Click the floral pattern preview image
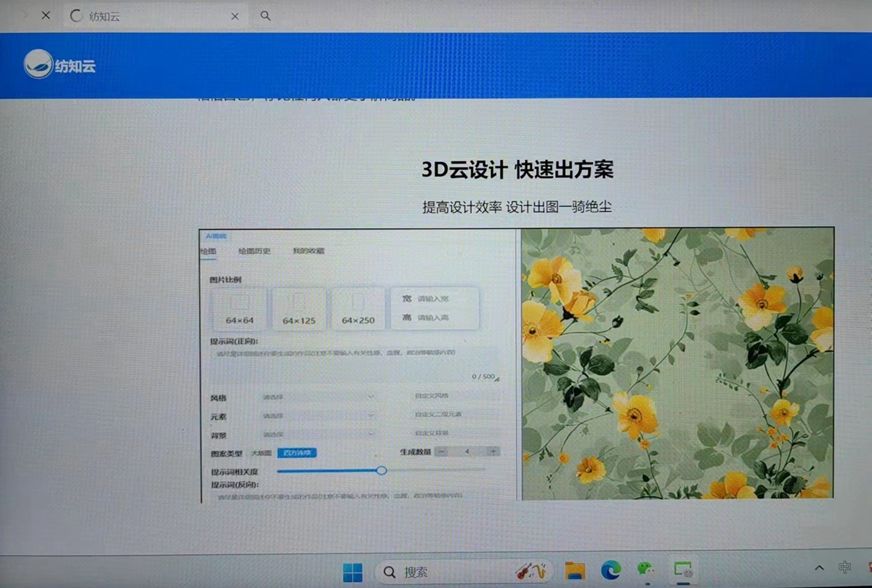872x588 pixels. [677, 363]
